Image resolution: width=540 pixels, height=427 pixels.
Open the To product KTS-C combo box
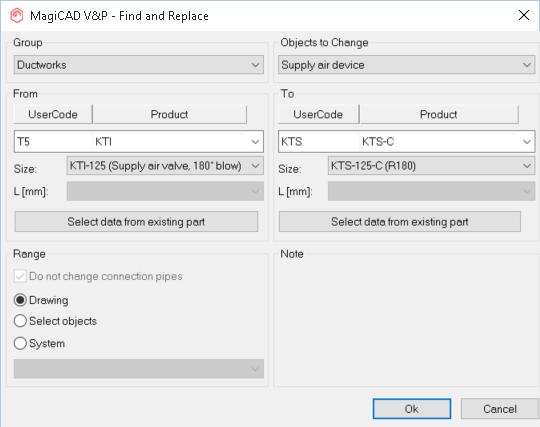[406, 142]
